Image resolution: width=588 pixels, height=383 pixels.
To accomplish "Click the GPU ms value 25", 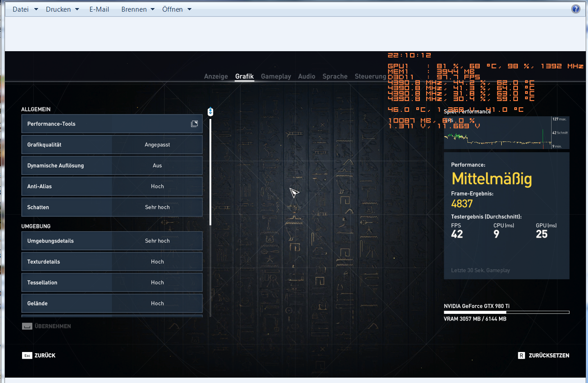I will click(x=542, y=234).
